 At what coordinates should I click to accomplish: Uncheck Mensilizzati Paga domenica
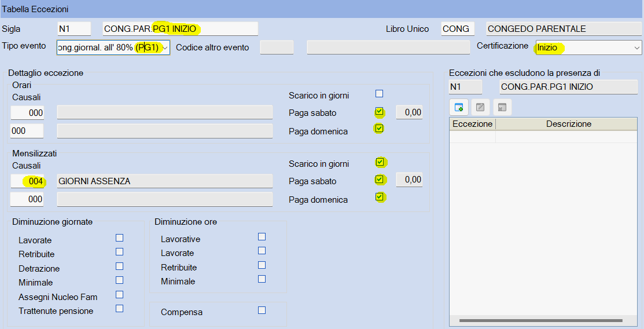click(x=380, y=198)
